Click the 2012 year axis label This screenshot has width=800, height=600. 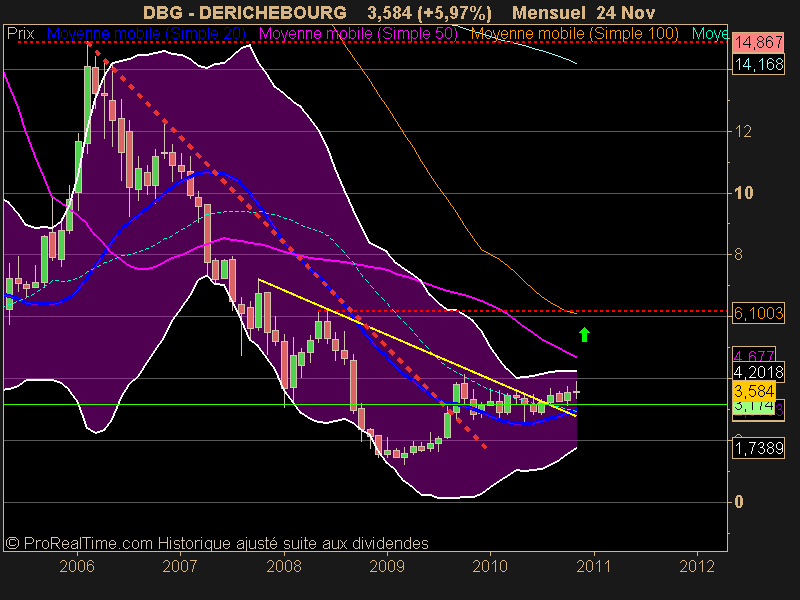point(697,566)
